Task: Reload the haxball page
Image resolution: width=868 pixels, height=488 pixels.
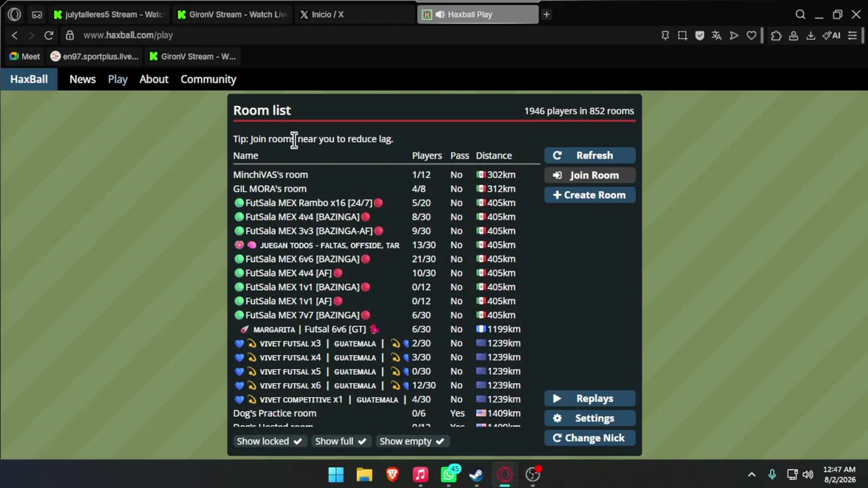Action: coord(49,35)
